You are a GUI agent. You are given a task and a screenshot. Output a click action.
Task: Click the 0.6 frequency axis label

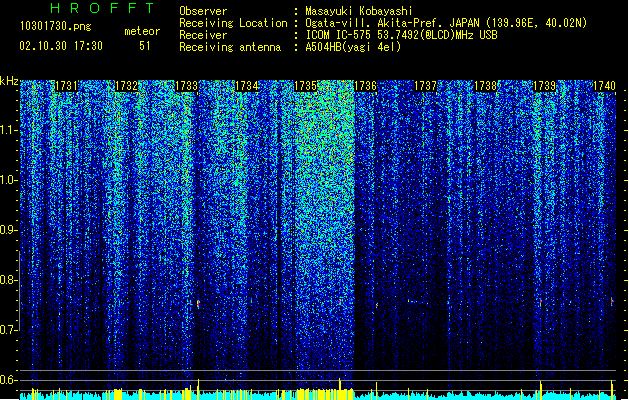coord(8,380)
